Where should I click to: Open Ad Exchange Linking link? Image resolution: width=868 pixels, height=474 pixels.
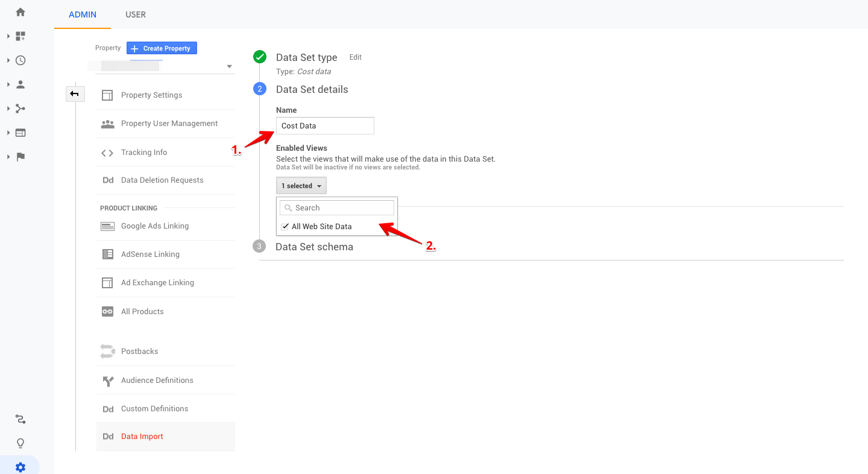click(157, 283)
